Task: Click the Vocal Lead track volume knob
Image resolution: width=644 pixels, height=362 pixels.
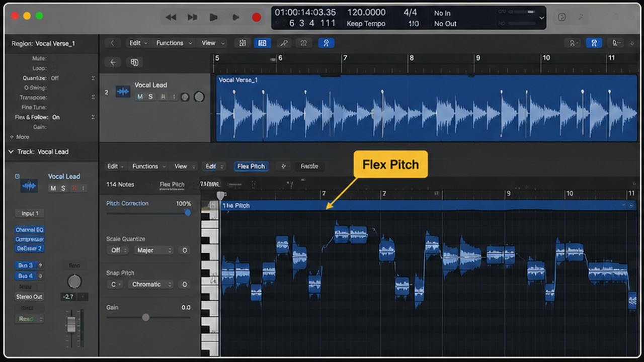Action: pyautogui.click(x=185, y=97)
